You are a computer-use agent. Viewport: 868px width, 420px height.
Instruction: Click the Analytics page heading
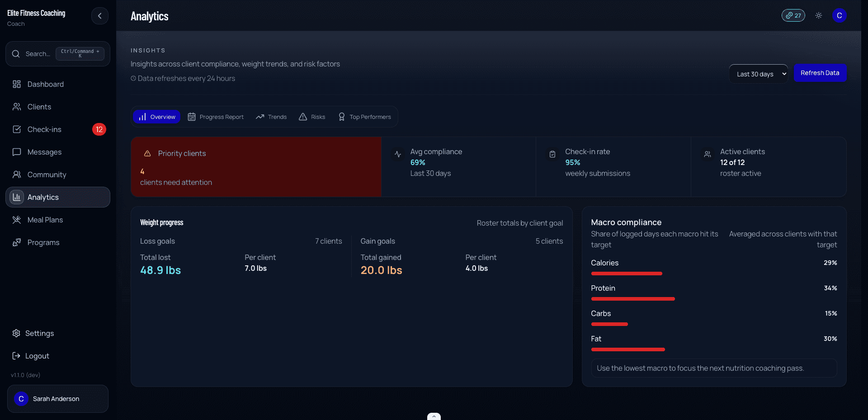tap(150, 16)
